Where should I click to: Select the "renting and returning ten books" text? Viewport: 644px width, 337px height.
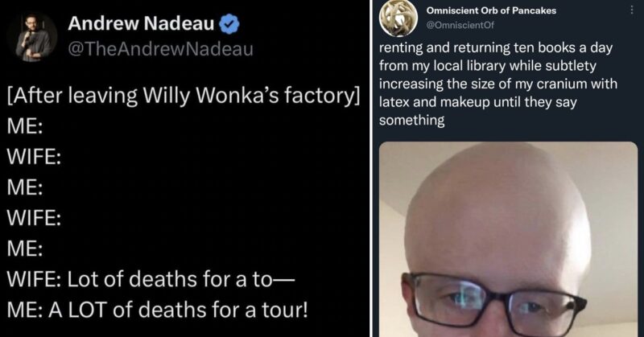click(496, 48)
